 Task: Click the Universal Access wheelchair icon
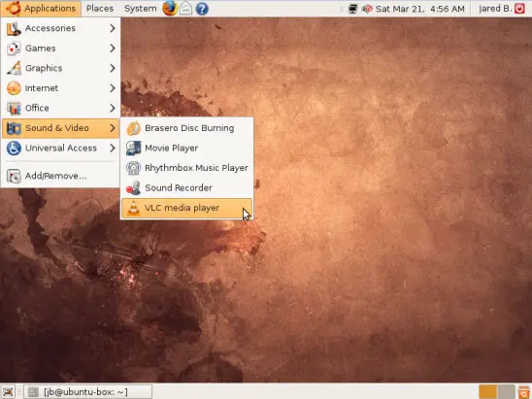point(14,149)
